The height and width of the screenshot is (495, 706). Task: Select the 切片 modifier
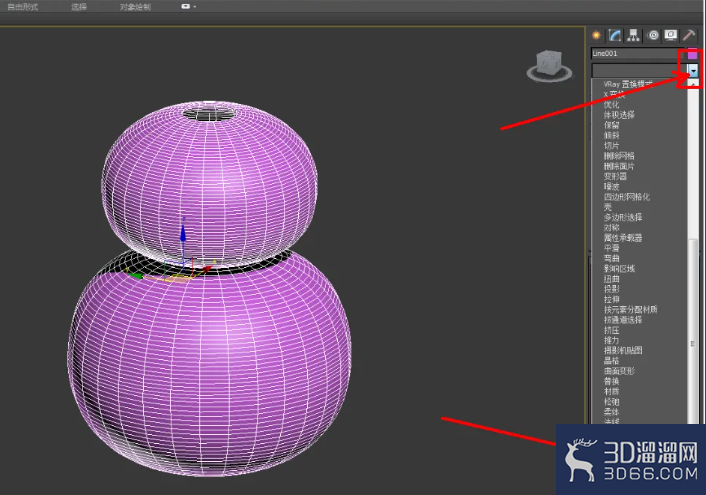[611, 145]
